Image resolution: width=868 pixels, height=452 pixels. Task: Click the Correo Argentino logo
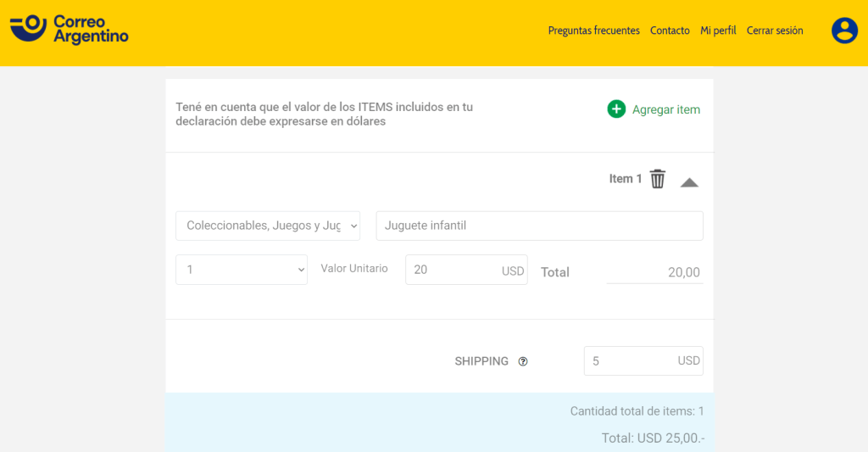click(70, 30)
